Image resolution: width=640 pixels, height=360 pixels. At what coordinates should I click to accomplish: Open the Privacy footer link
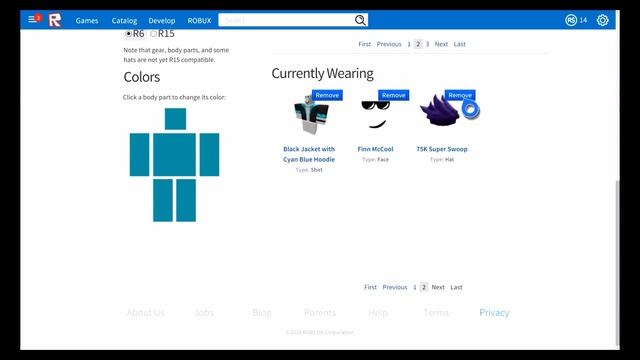(x=494, y=313)
